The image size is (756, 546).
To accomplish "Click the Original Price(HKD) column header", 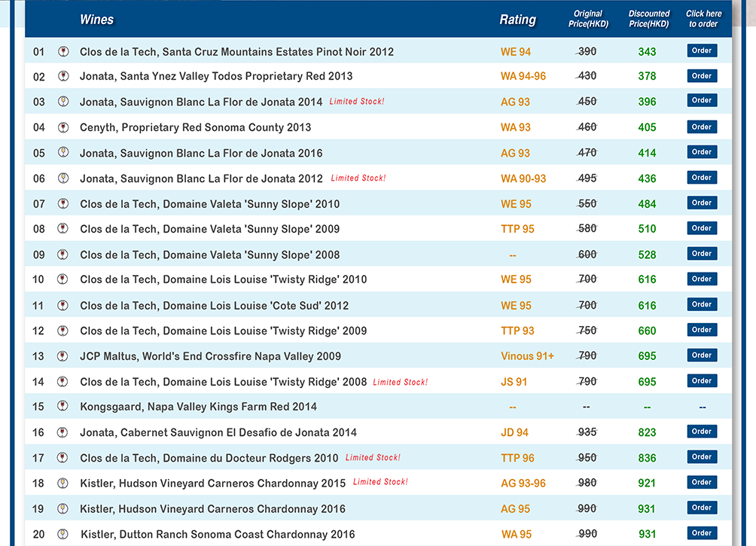I will pyautogui.click(x=588, y=19).
